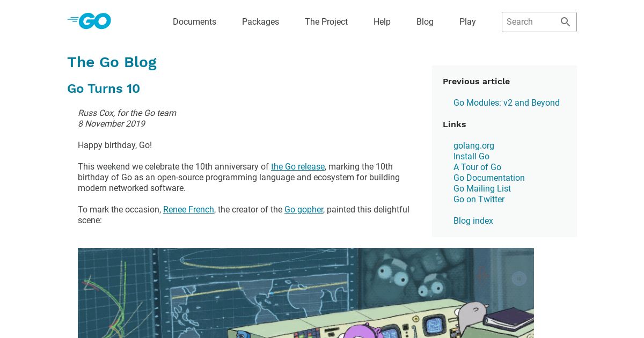This screenshot has width=644, height=338.
Task: Go to The Project page
Action: [326, 22]
